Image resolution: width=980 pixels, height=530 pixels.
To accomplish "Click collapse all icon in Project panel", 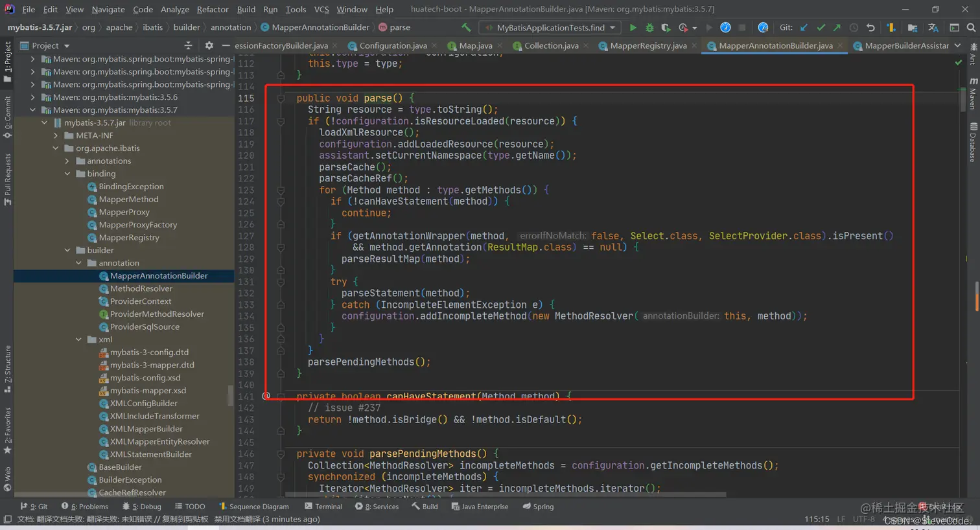I will (188, 45).
